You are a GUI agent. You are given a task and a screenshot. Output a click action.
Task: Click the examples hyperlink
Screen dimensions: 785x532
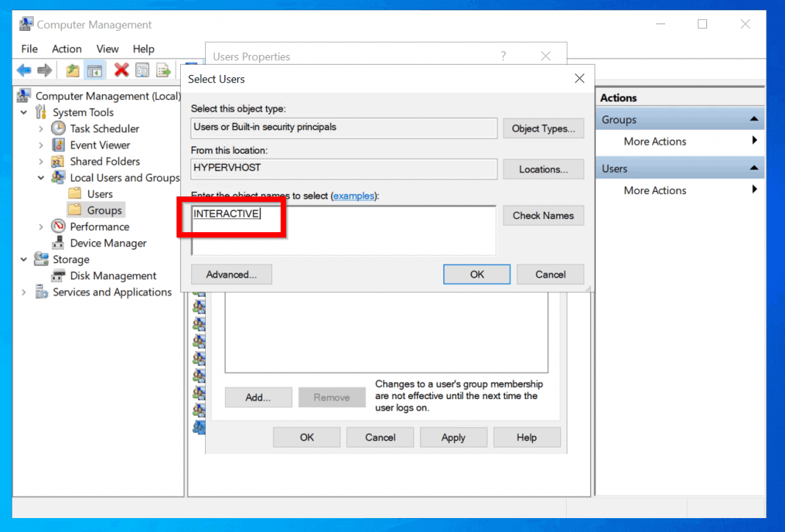point(354,195)
